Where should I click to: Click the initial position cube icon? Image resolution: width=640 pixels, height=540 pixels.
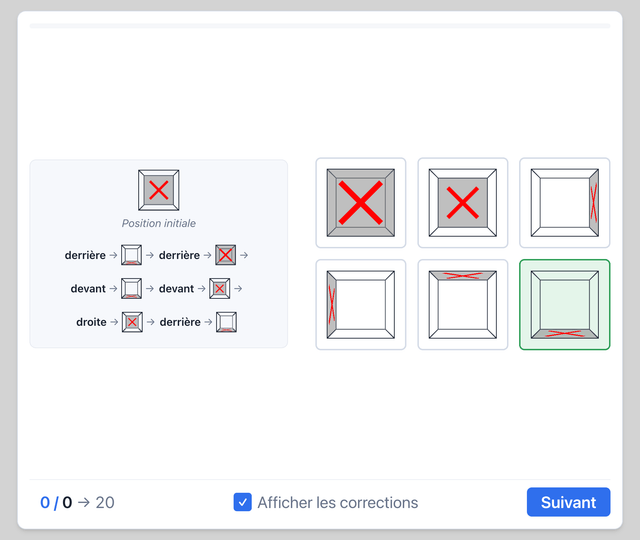coord(158,190)
